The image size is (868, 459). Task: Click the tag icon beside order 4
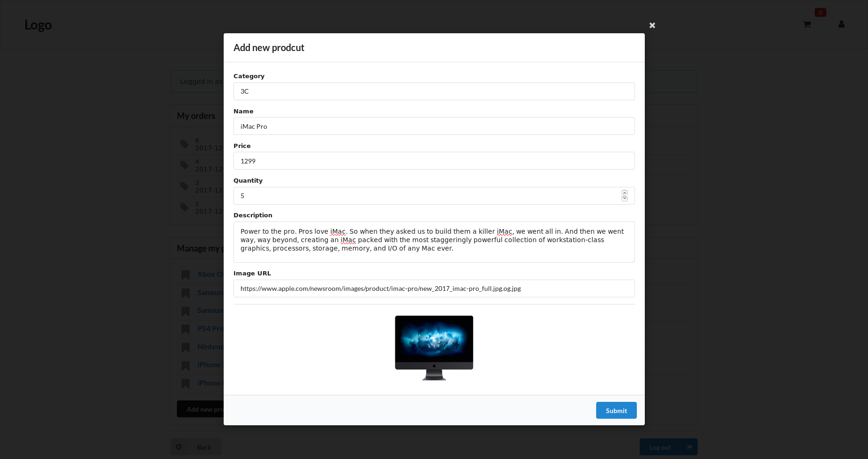point(184,165)
